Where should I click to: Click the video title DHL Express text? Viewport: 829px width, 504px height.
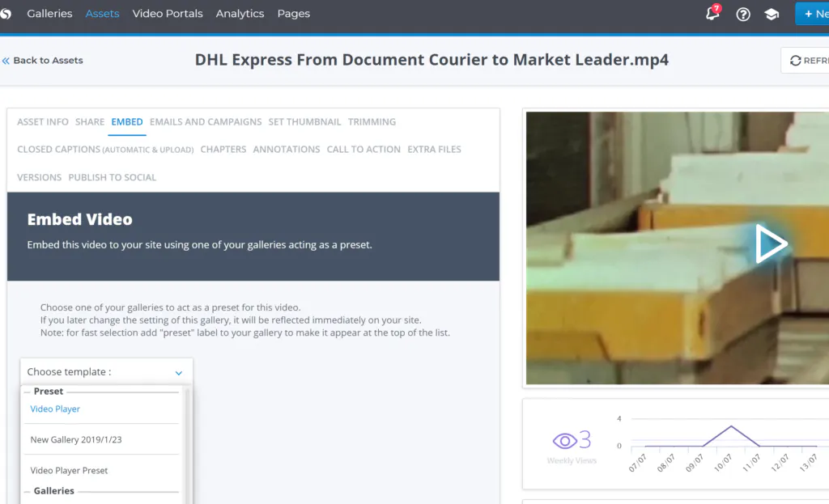pos(432,60)
